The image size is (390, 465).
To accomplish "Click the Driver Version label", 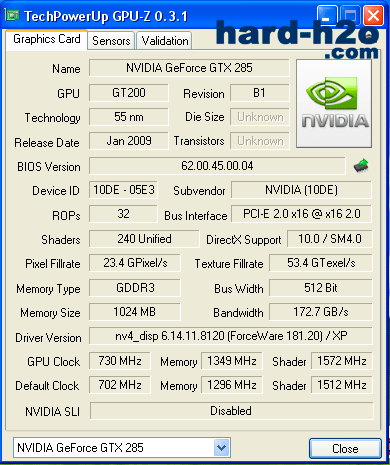I will (48, 338).
